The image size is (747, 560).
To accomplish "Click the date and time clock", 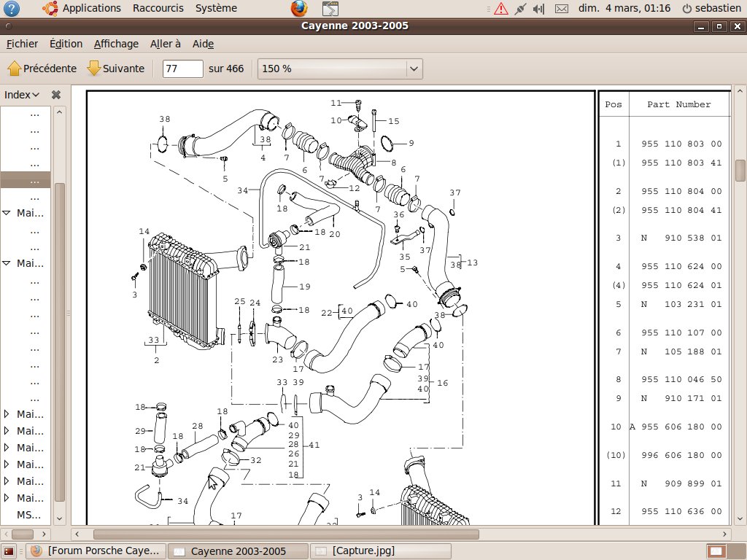I will pos(624,8).
